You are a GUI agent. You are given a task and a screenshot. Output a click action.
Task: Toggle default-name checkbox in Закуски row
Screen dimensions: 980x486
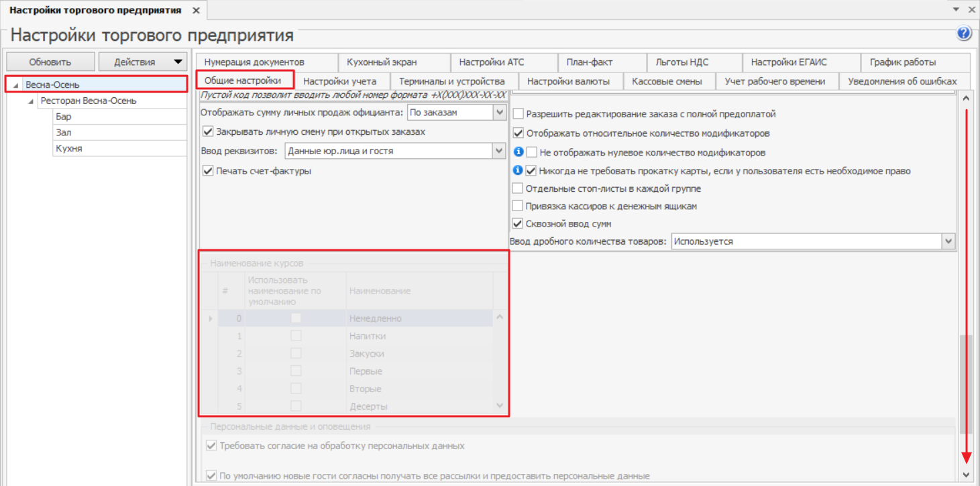pos(295,353)
